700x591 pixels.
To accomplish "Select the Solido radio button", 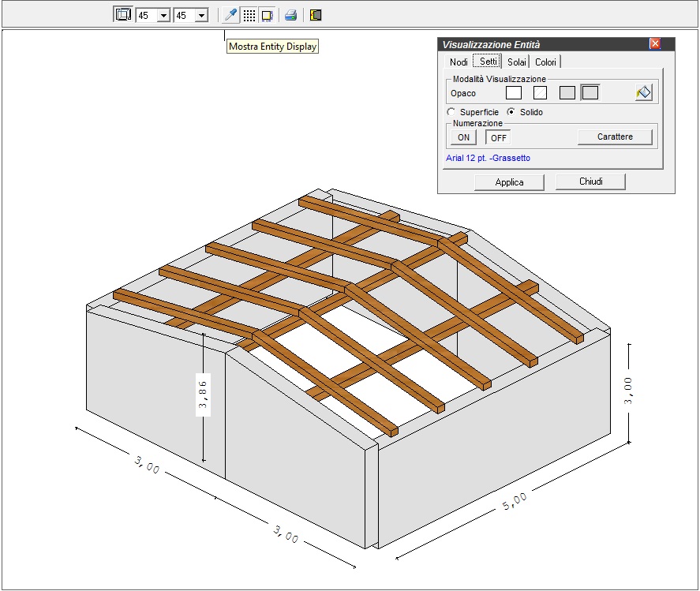I will 511,112.
